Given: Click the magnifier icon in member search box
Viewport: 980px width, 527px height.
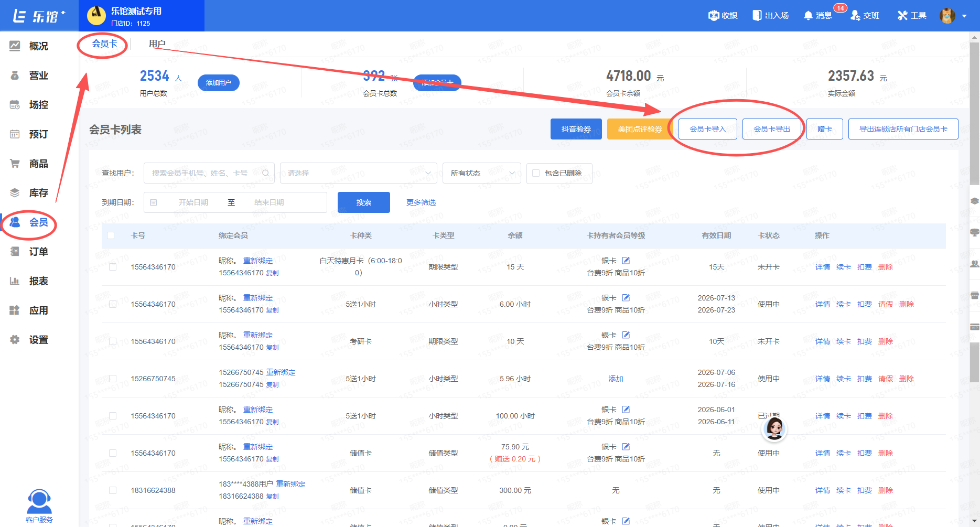Looking at the screenshot, I should click(x=266, y=173).
